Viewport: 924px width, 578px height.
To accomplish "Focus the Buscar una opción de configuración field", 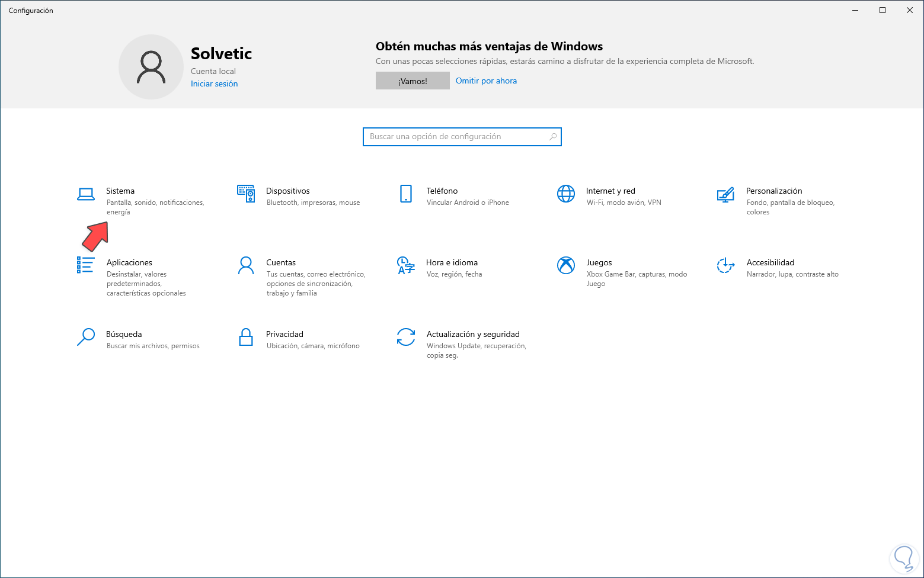I will pyautogui.click(x=462, y=137).
